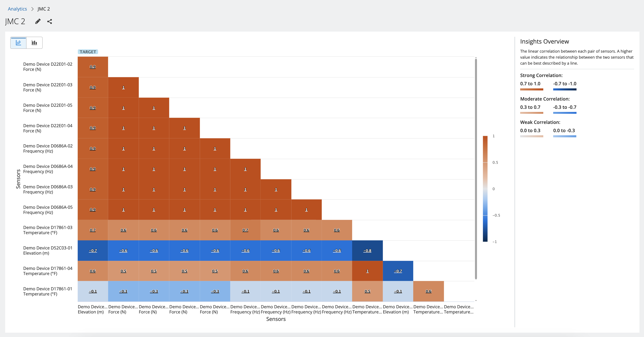Click the 0.6 cell in D17861-01 Temperature row
Viewport: 644px width, 337px height.
click(x=428, y=291)
